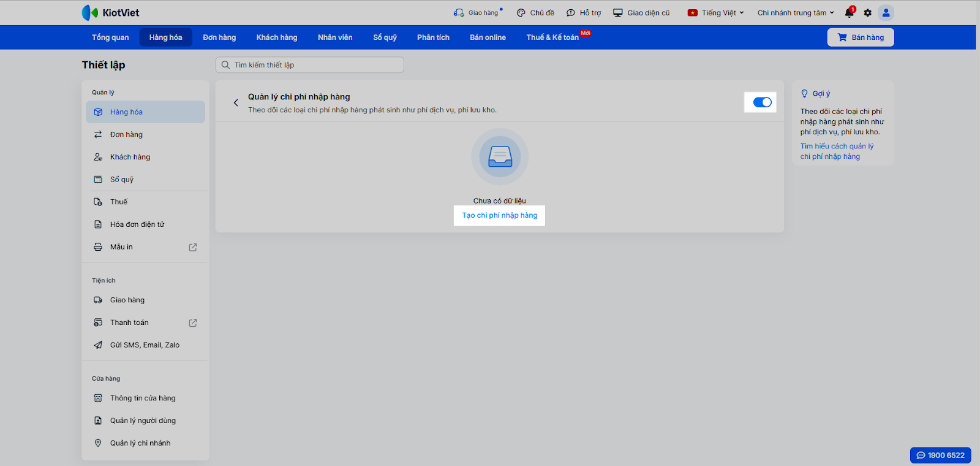Viewport: 980px width, 466px height.
Task: Open Tìm hiểu cách quản lý chi phí link
Action: click(837, 151)
